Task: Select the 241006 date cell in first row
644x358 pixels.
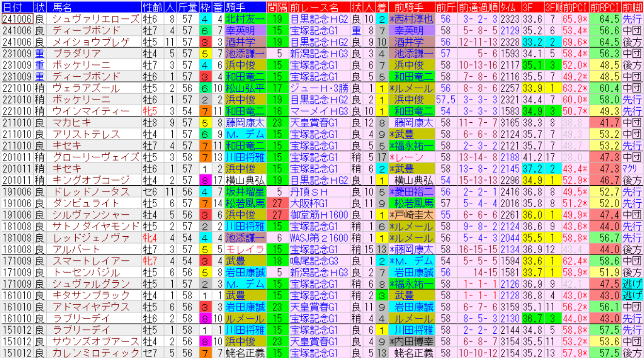Action: [x=17, y=19]
